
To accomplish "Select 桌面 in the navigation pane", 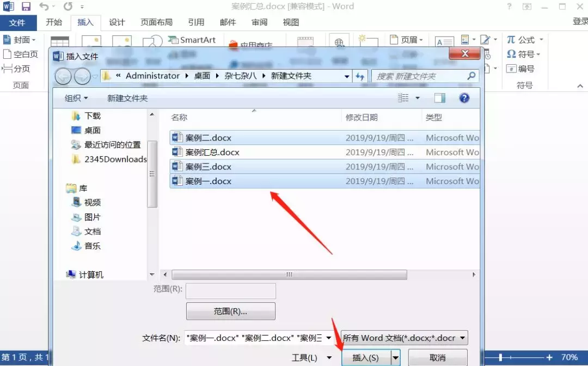I will pos(86,130).
